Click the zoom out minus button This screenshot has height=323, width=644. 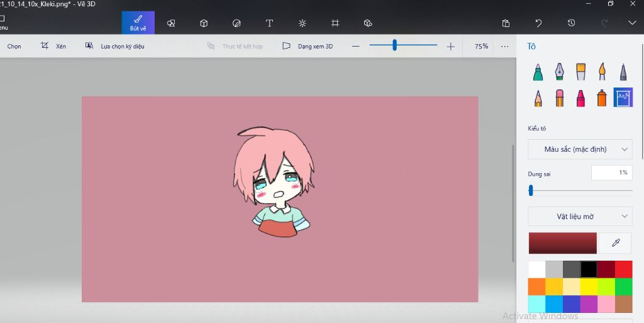[x=356, y=47]
